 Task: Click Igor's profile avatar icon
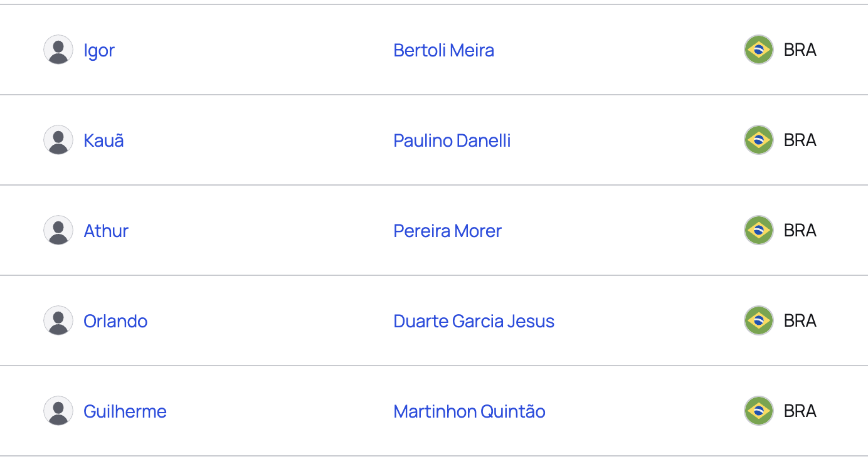coord(58,50)
